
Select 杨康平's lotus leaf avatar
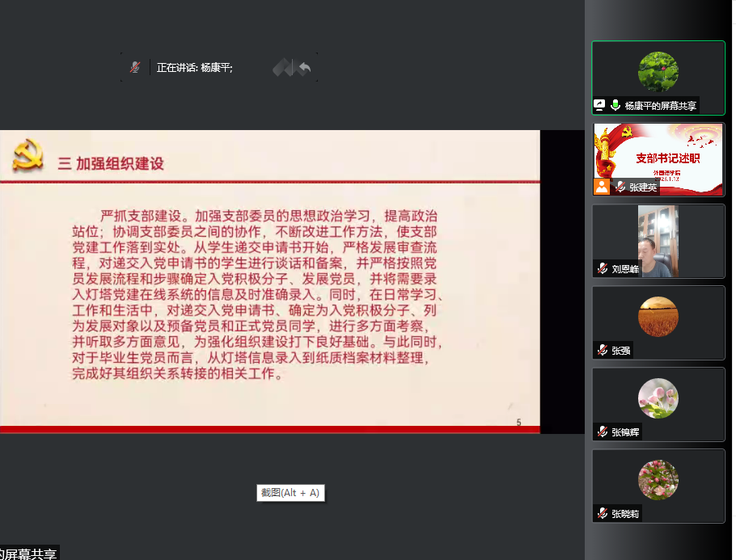pyautogui.click(x=658, y=71)
